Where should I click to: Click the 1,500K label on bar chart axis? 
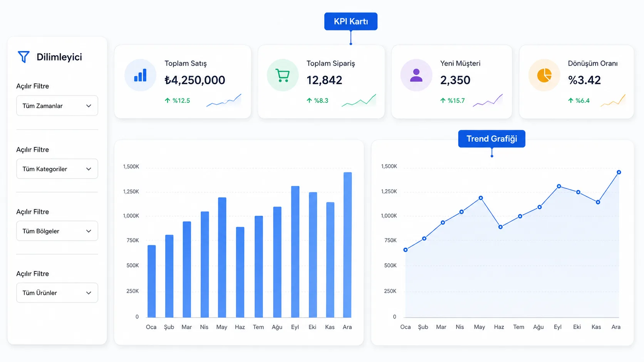click(131, 167)
